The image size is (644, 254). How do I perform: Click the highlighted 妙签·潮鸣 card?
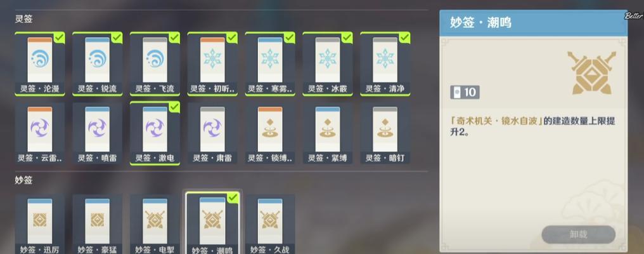tap(212, 223)
